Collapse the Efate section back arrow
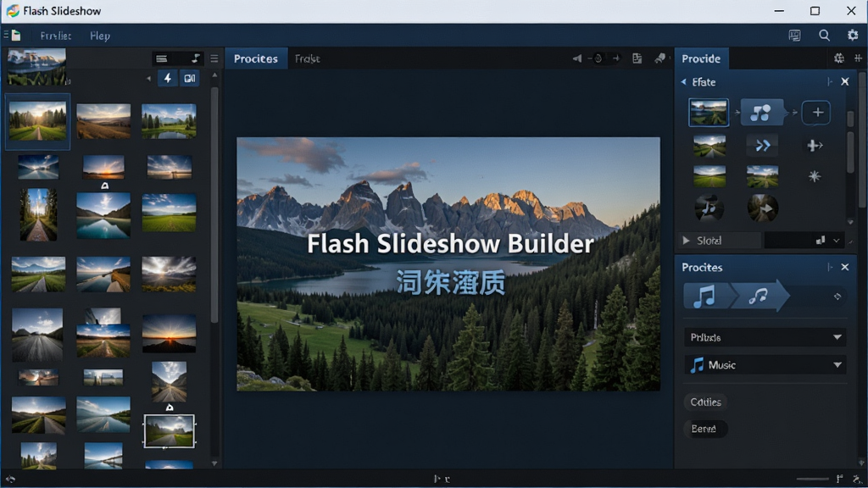The width and height of the screenshot is (868, 488). [x=684, y=82]
